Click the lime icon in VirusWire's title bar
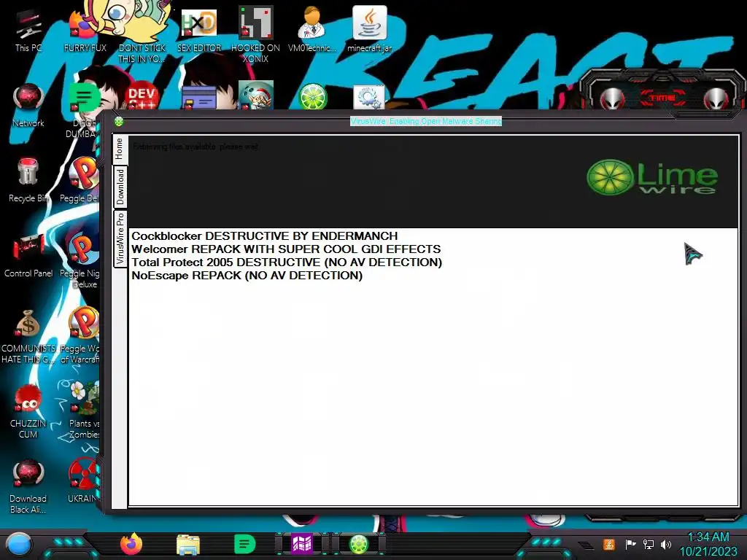This screenshot has height=560, width=747. coord(119,122)
